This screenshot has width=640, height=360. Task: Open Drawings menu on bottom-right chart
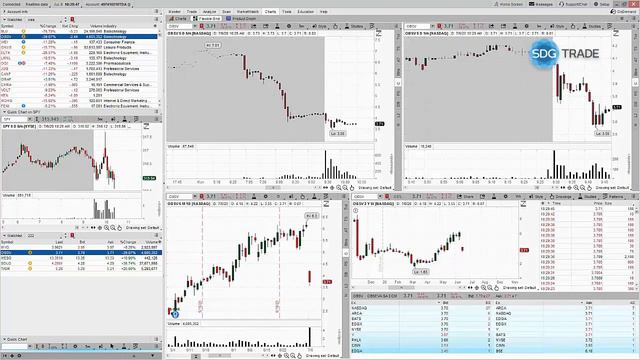coord(561,196)
